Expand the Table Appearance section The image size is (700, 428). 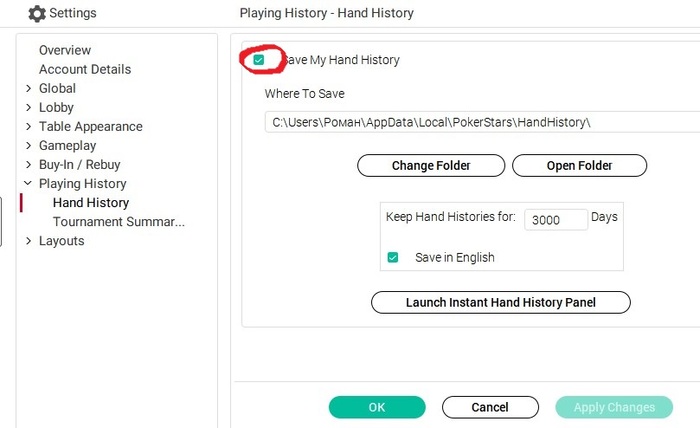[29, 126]
